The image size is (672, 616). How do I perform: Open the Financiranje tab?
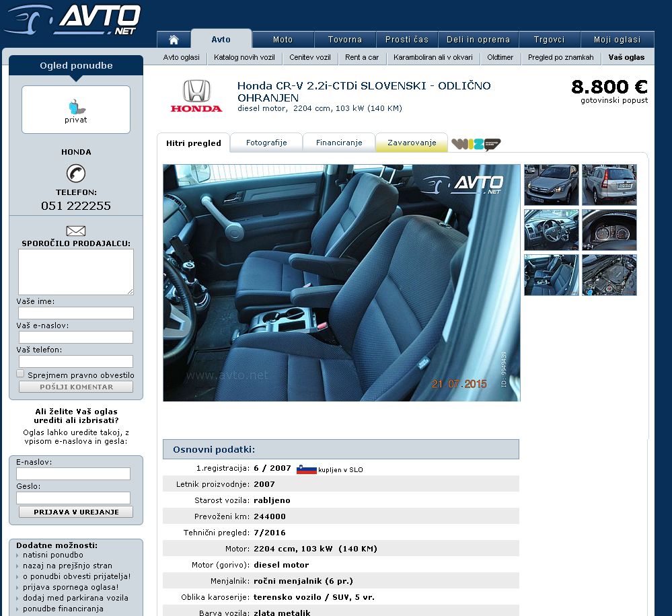click(339, 143)
